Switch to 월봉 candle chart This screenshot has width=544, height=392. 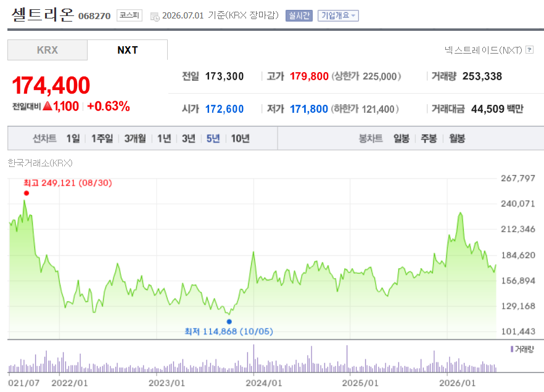pos(457,139)
